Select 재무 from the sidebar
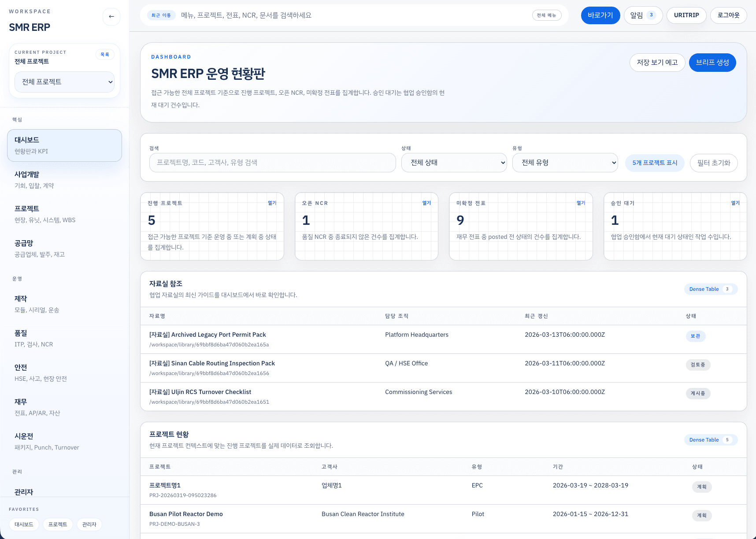The image size is (756, 539). [x=64, y=407]
